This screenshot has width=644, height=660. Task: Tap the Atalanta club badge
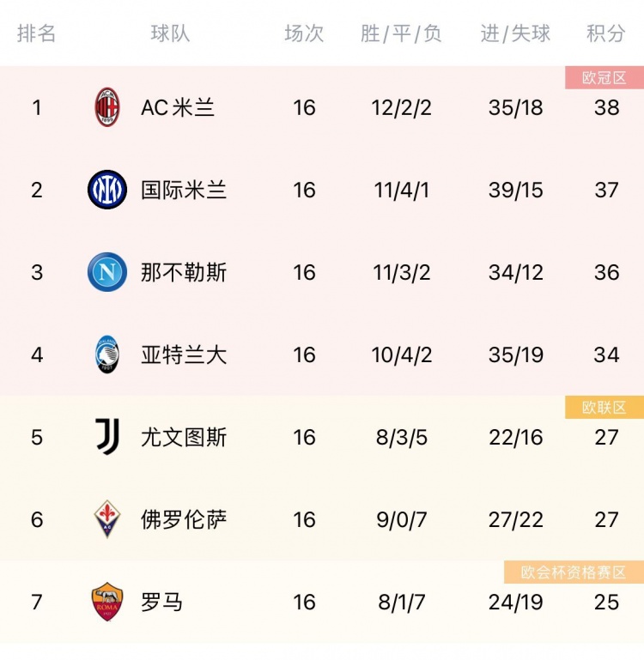click(107, 354)
